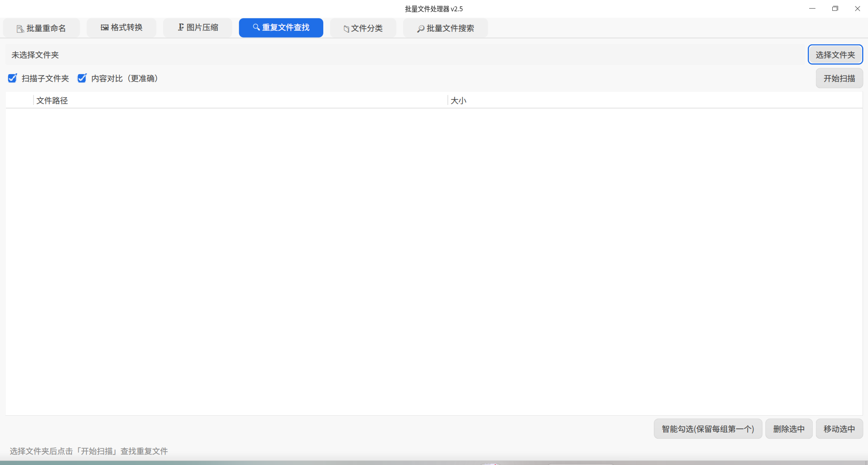Close the 批量文件处理器 window
Image resolution: width=868 pixels, height=465 pixels.
[x=857, y=9]
